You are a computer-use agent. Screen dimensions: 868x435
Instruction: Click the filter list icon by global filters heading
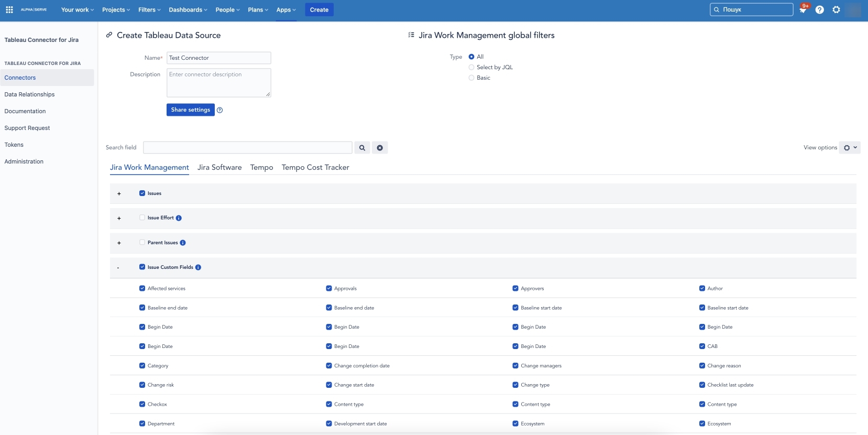[x=411, y=35]
